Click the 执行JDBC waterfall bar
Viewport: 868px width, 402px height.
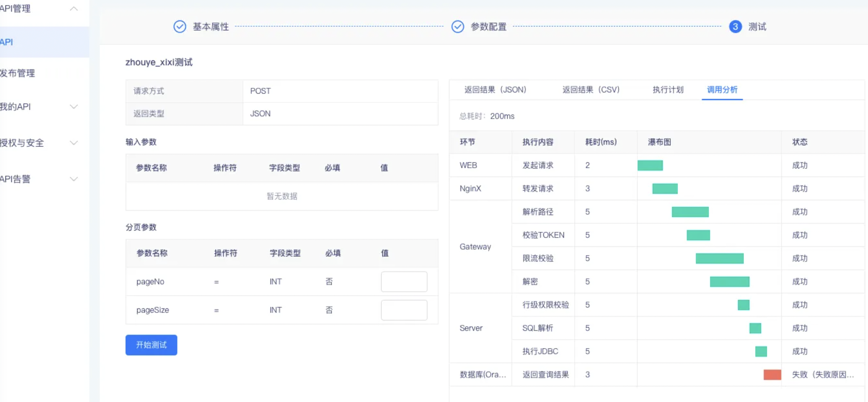761,352
